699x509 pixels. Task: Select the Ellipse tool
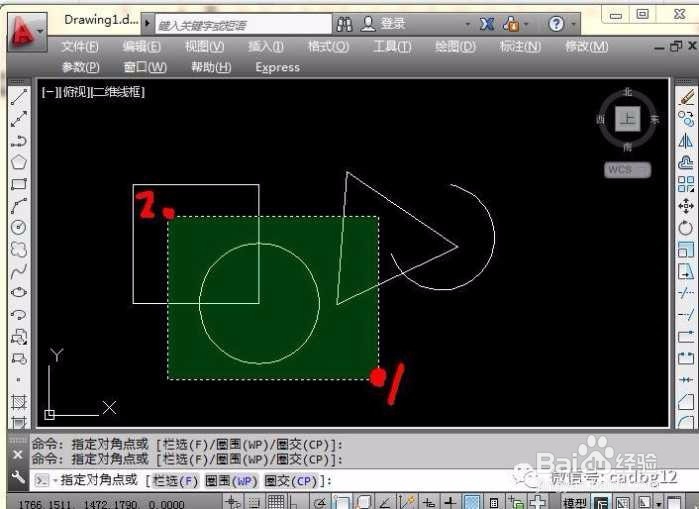coord(19,292)
